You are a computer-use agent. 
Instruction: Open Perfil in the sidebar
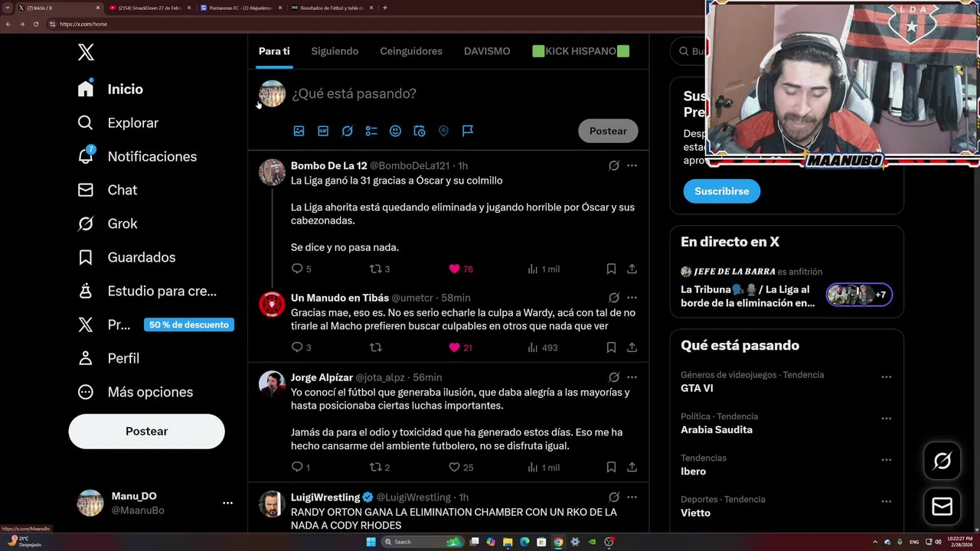pos(109,358)
